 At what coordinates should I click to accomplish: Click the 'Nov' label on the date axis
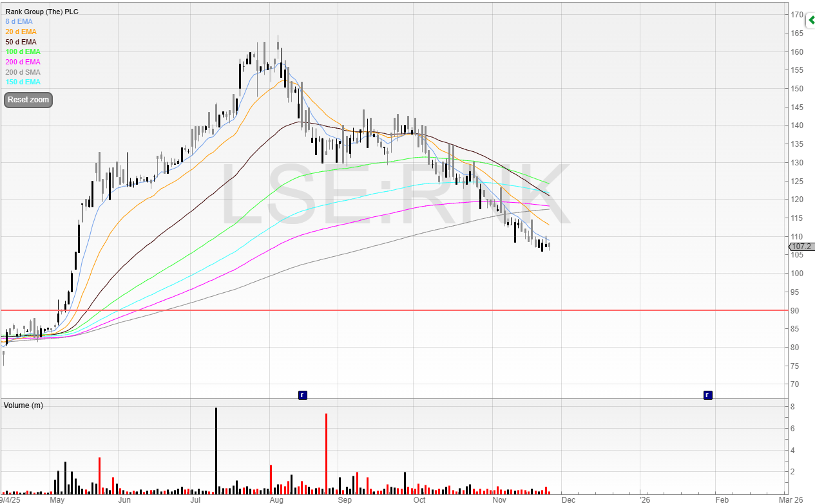pos(499,499)
